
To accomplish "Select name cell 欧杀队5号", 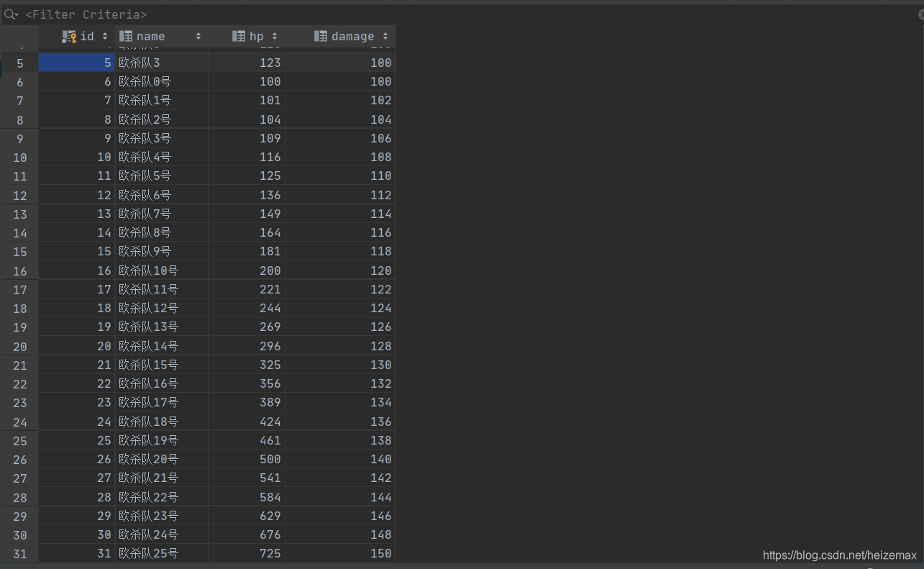I will [162, 176].
